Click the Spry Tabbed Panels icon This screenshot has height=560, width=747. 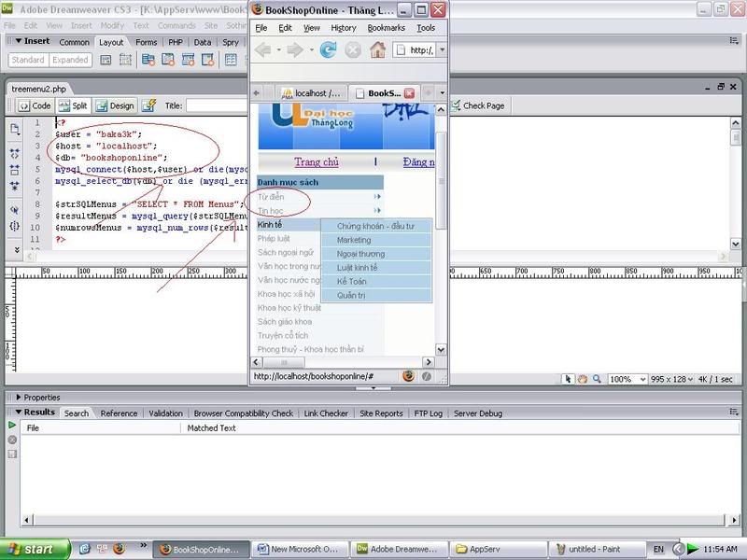[168, 60]
